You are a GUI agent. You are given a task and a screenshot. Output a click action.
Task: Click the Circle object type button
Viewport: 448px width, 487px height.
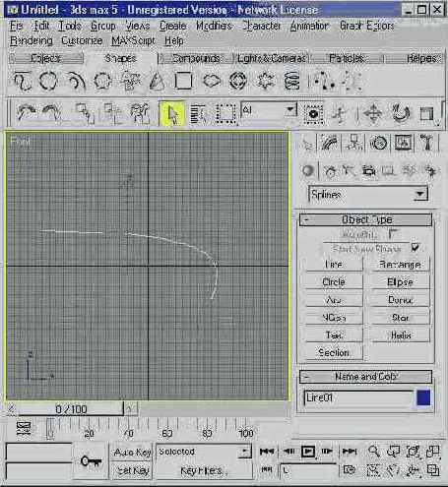[x=334, y=281]
